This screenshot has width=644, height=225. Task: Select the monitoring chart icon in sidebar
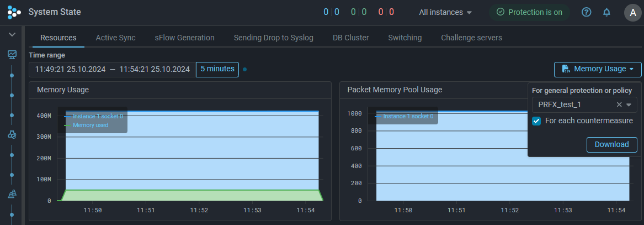[x=12, y=55]
